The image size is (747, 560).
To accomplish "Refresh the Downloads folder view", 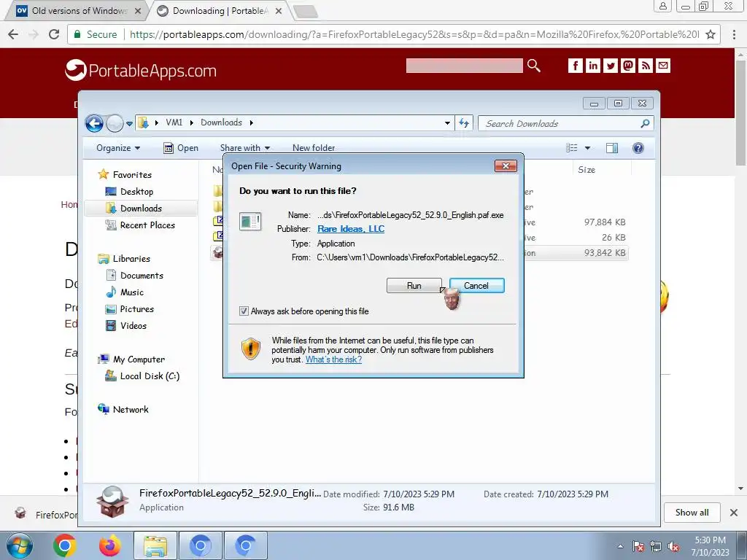I will 464,122.
